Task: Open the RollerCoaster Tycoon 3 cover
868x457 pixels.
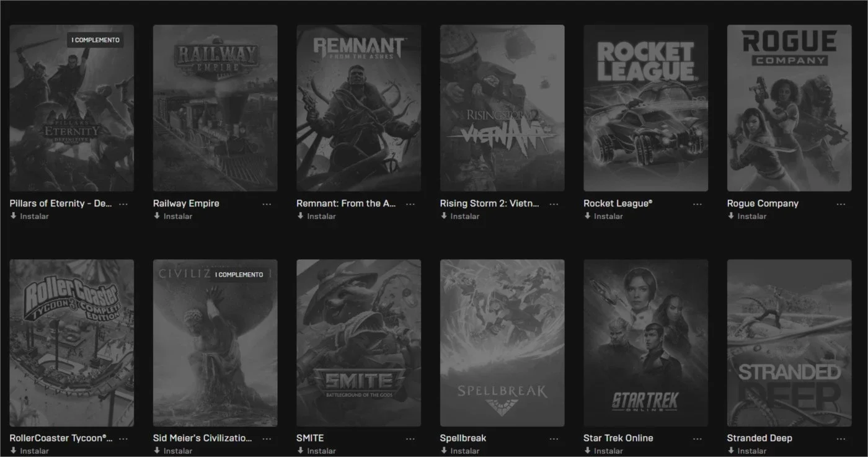Action: tap(72, 343)
